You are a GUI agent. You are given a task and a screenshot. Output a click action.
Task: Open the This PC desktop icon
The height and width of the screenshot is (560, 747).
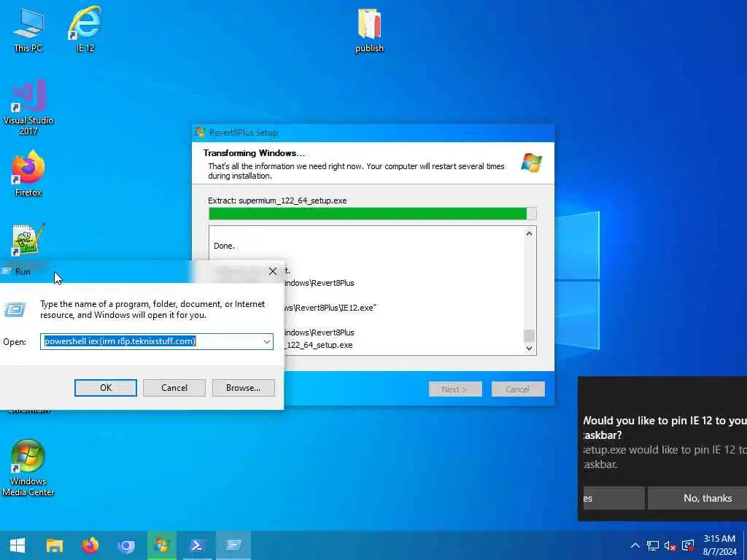28,29
